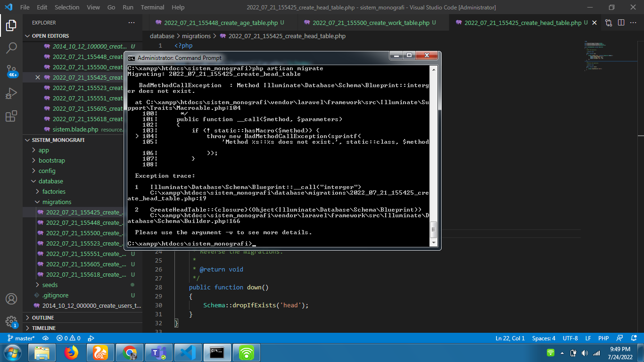
Task: Open the Help menu
Action: pyautogui.click(x=178, y=7)
